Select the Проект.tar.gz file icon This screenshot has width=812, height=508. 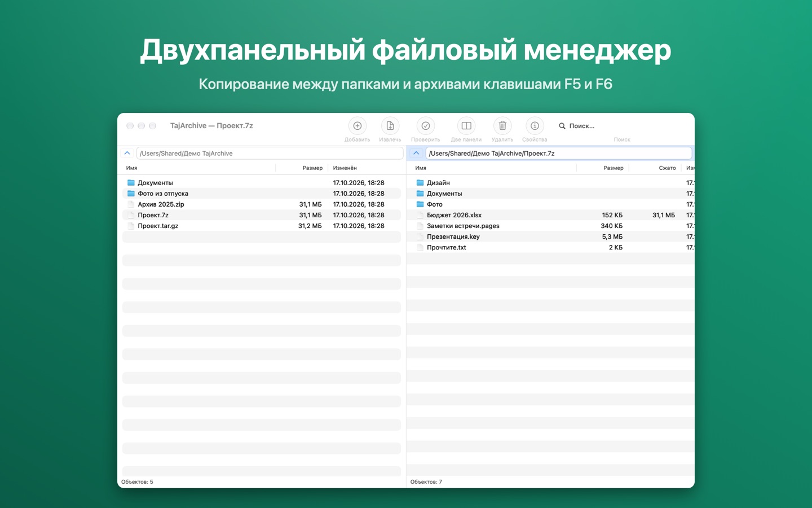(131, 226)
